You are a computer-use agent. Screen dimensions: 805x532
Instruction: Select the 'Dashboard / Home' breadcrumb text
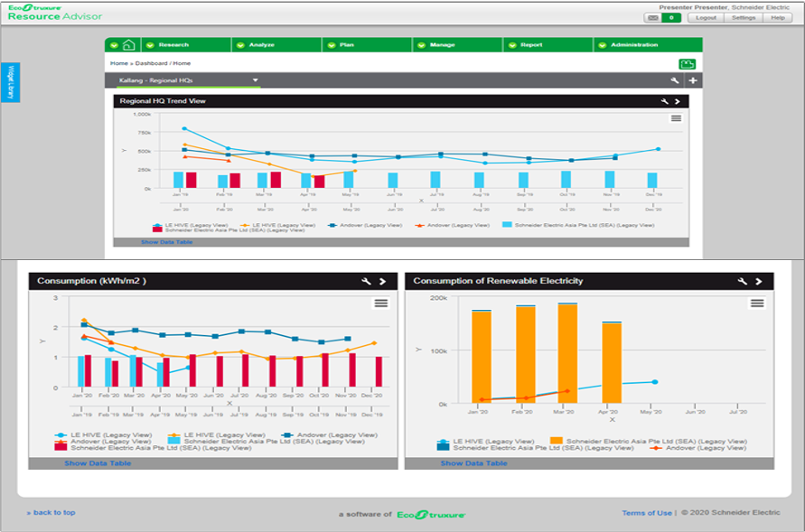pos(163,63)
